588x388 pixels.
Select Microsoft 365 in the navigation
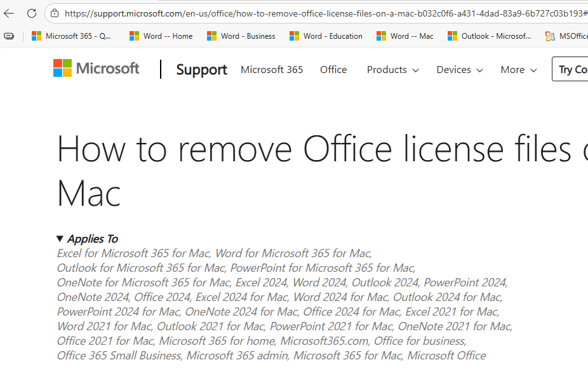click(272, 70)
